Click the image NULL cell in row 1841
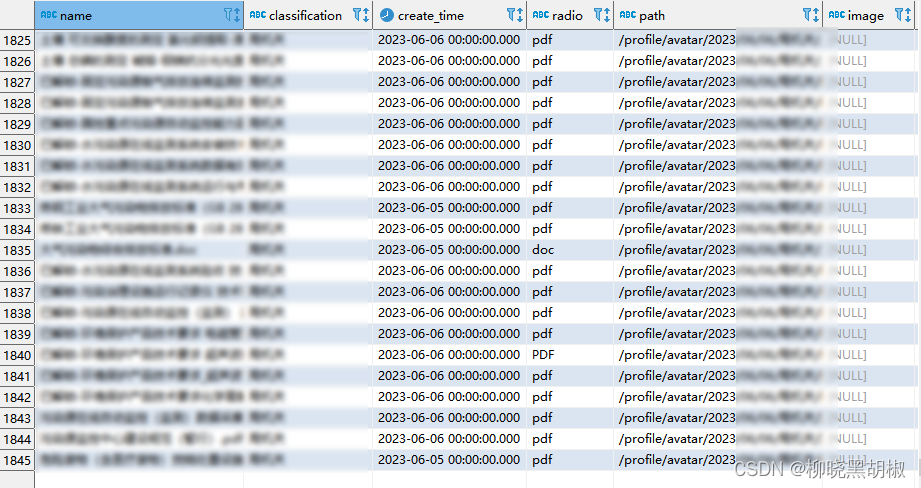The height and width of the screenshot is (488, 921). tap(869, 376)
